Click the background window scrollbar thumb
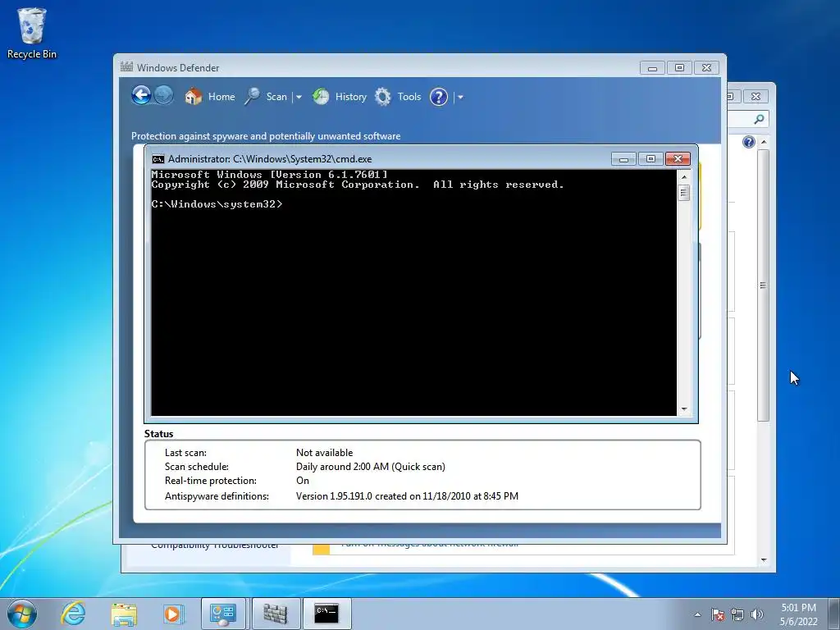The height and width of the screenshot is (630, 840). click(x=764, y=285)
